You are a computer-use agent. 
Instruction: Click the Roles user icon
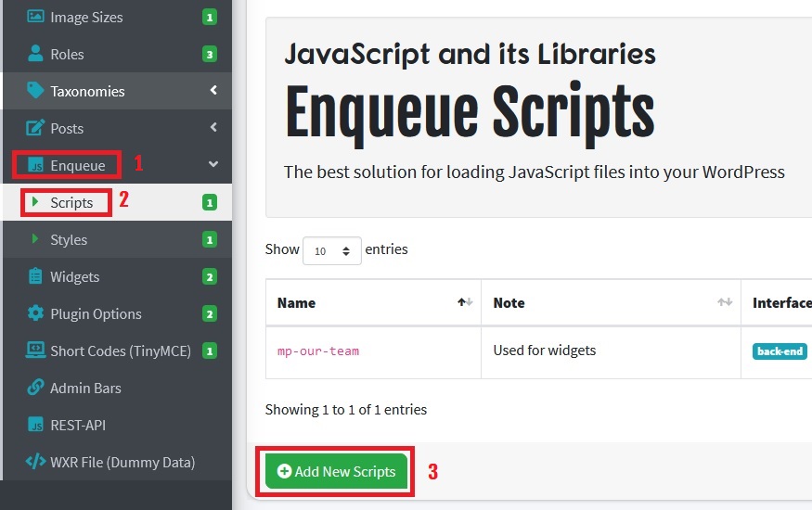[x=35, y=54]
